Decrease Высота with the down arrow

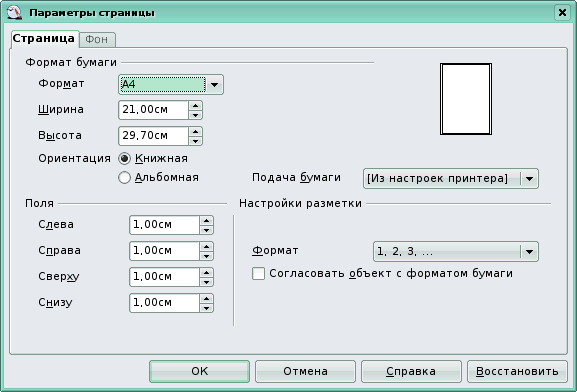[195, 141]
